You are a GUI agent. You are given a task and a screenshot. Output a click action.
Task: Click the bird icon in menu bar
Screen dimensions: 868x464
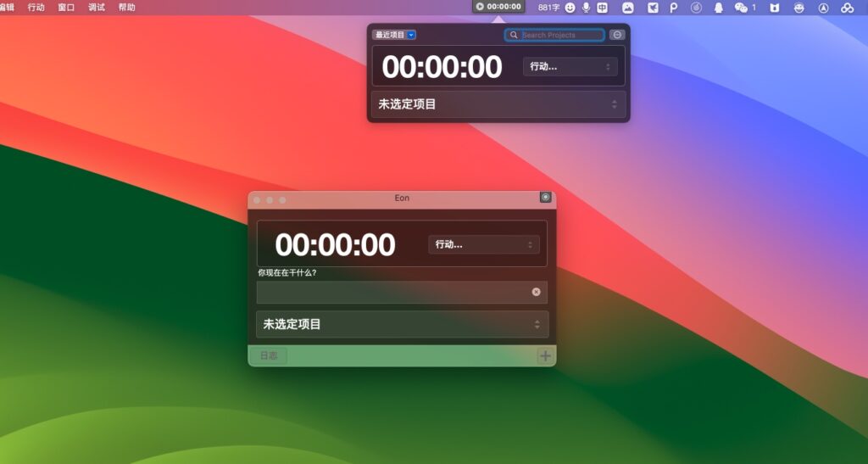[654, 7]
